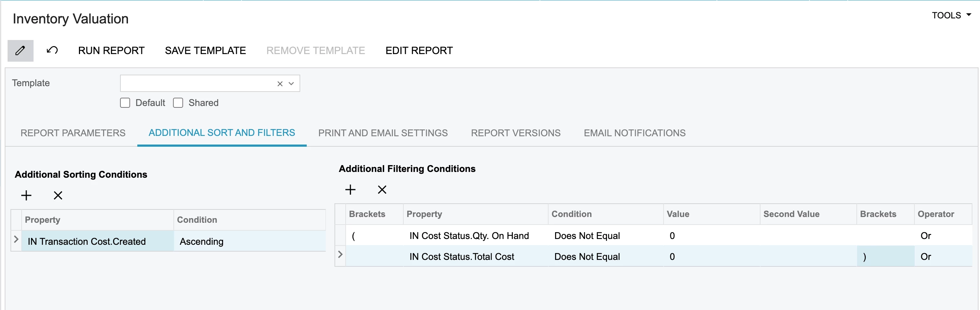Image resolution: width=980 pixels, height=310 pixels.
Task: Enable the Shared checkbox
Action: coord(178,103)
